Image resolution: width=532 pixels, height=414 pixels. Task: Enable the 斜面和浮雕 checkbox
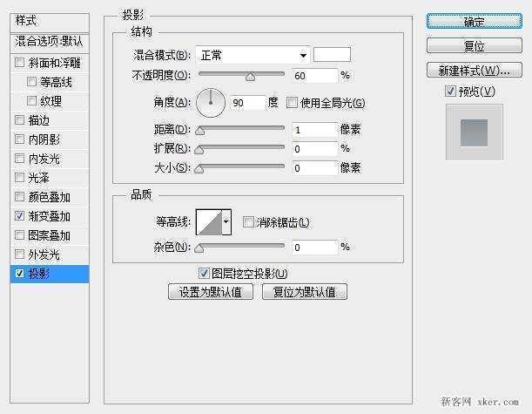[x=20, y=63]
